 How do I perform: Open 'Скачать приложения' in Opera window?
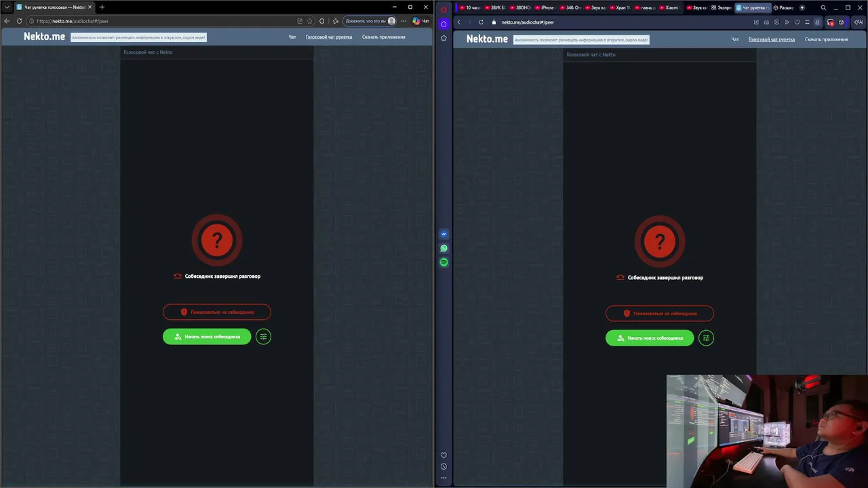[x=826, y=39]
